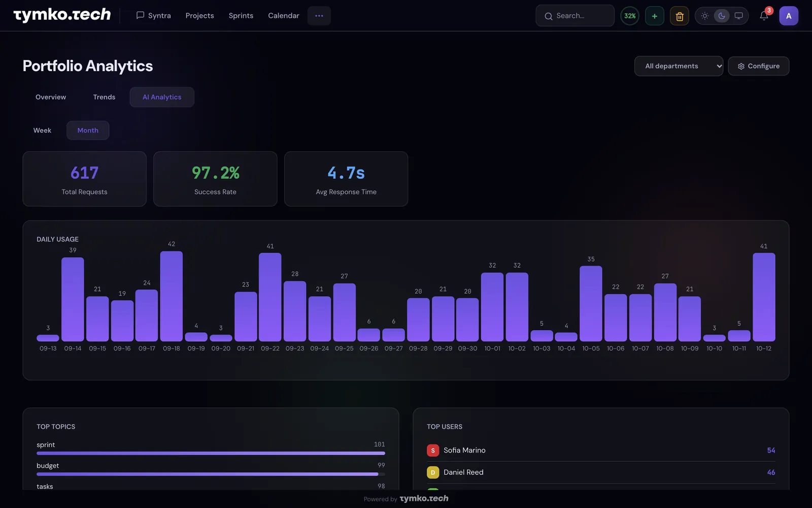Viewport: 812px width, 508px height.
Task: Click the 10-12 bar in Daily Usage
Action: pyautogui.click(x=764, y=297)
